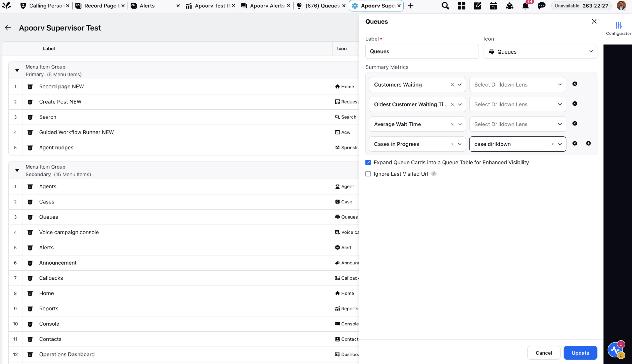Open the calendar icon in top bar
Viewport: 632px width, 364px height.
[493, 6]
